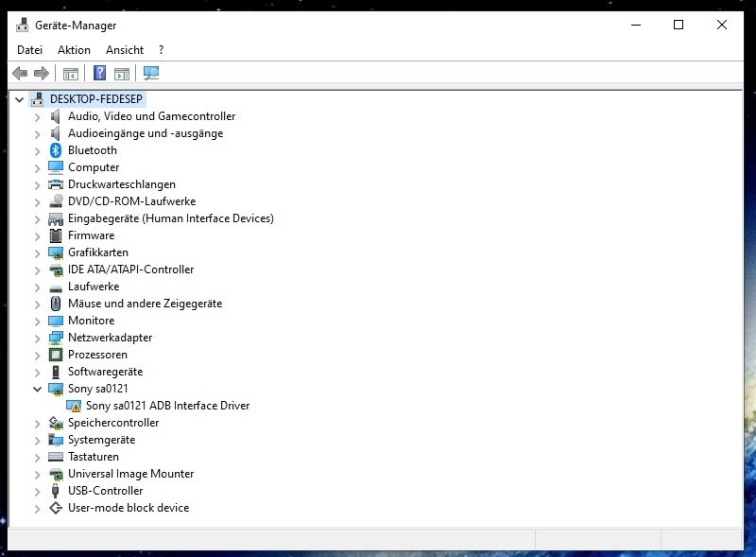Select Sony sa0121 ADB Interface Driver

[168, 406]
